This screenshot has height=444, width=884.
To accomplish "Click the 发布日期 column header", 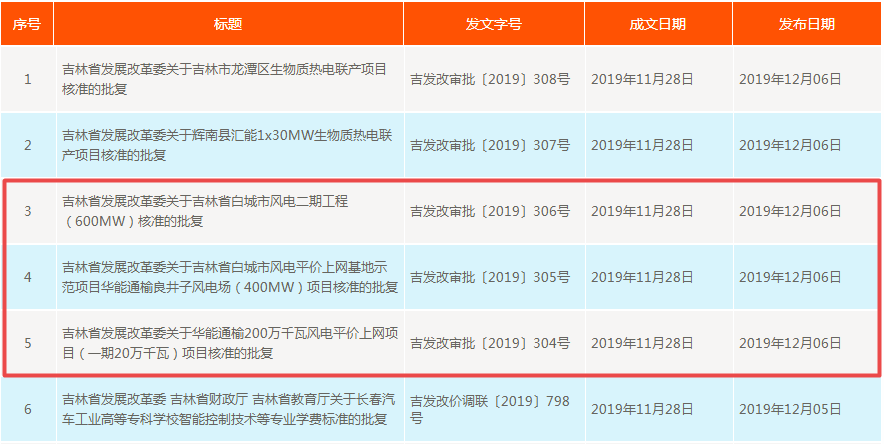I will click(807, 24).
